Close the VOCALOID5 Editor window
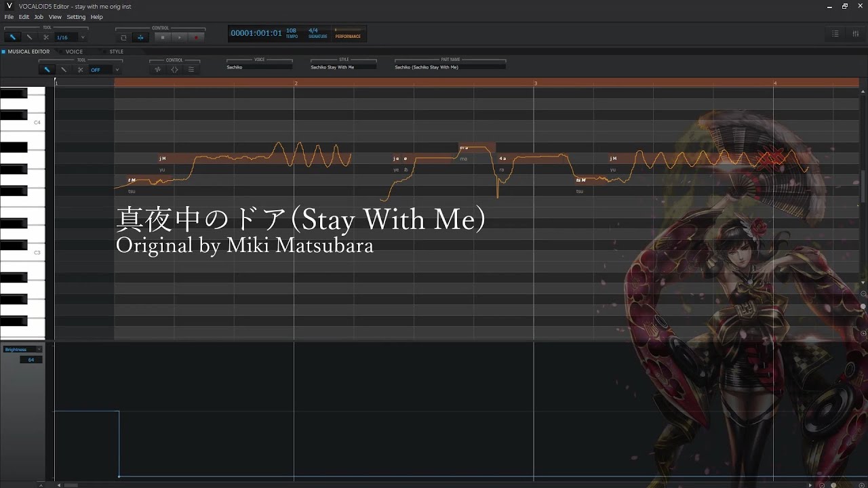 click(861, 6)
